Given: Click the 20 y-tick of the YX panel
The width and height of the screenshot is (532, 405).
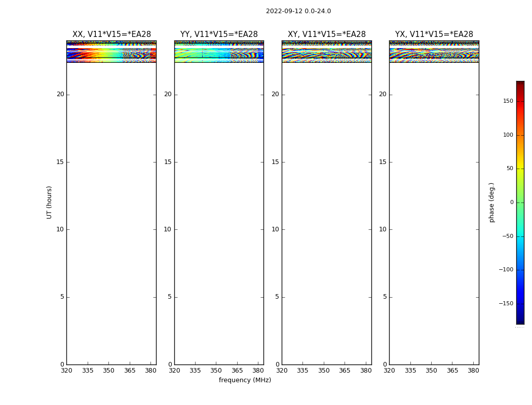Looking at the screenshot, I should click(383, 95).
